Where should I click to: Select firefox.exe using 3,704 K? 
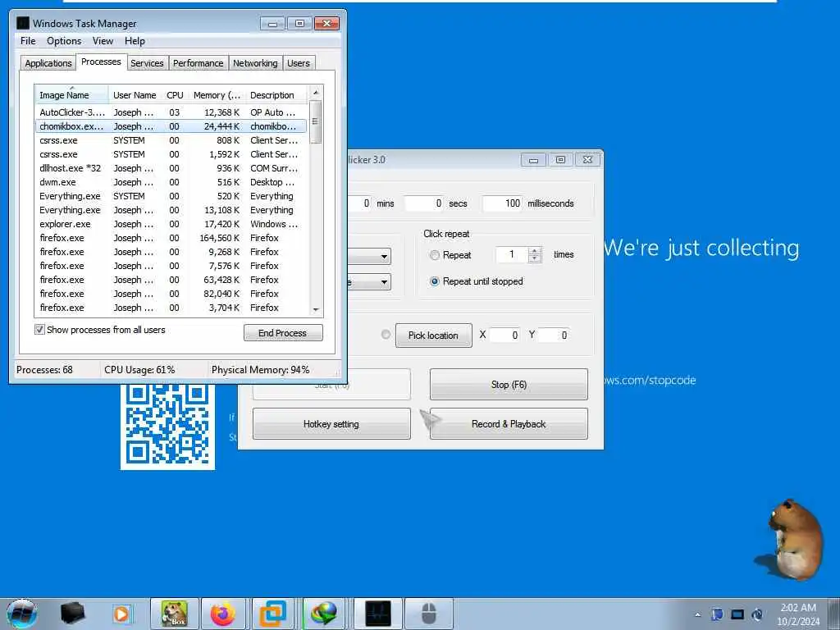pyautogui.click(x=171, y=308)
